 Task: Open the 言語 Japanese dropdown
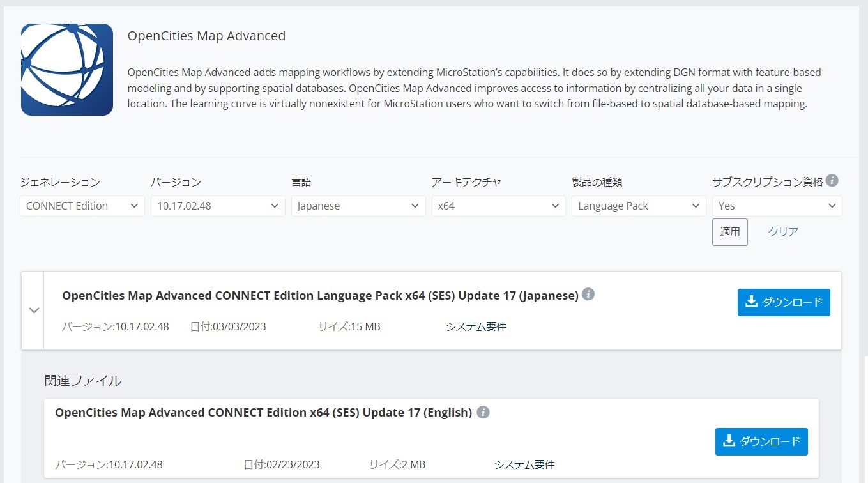358,206
